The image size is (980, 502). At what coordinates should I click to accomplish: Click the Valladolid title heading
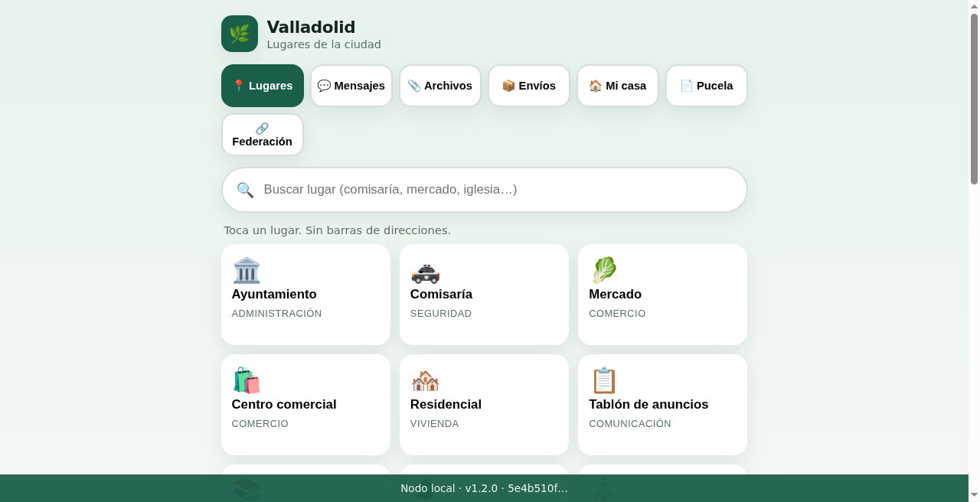point(311,28)
